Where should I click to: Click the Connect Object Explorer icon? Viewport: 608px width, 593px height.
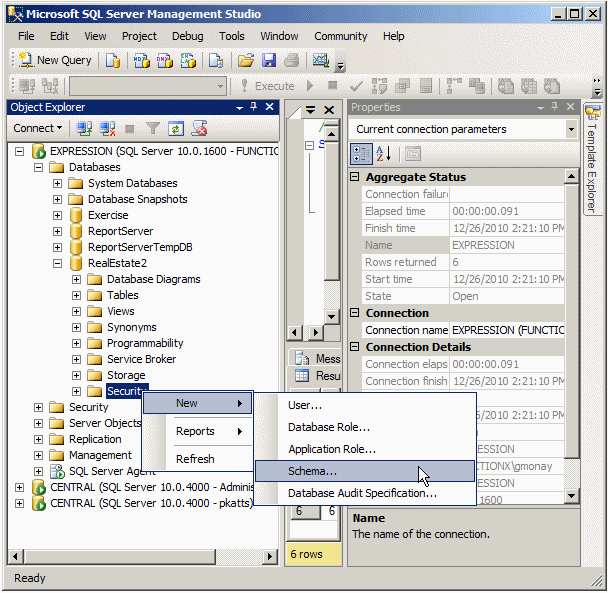[x=84, y=128]
